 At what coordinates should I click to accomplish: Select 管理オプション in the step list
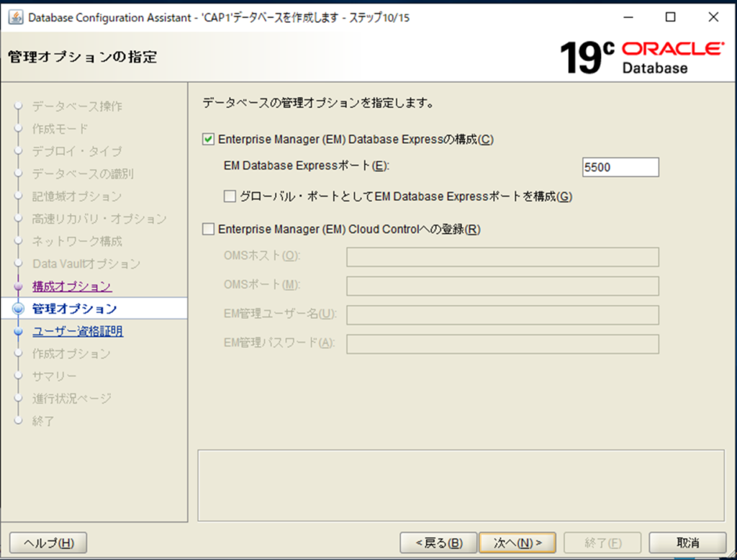pyautogui.click(x=74, y=310)
